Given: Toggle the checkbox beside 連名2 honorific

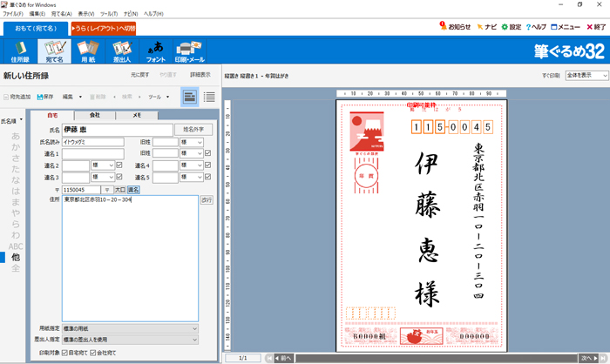Looking at the screenshot, I should 119,165.
